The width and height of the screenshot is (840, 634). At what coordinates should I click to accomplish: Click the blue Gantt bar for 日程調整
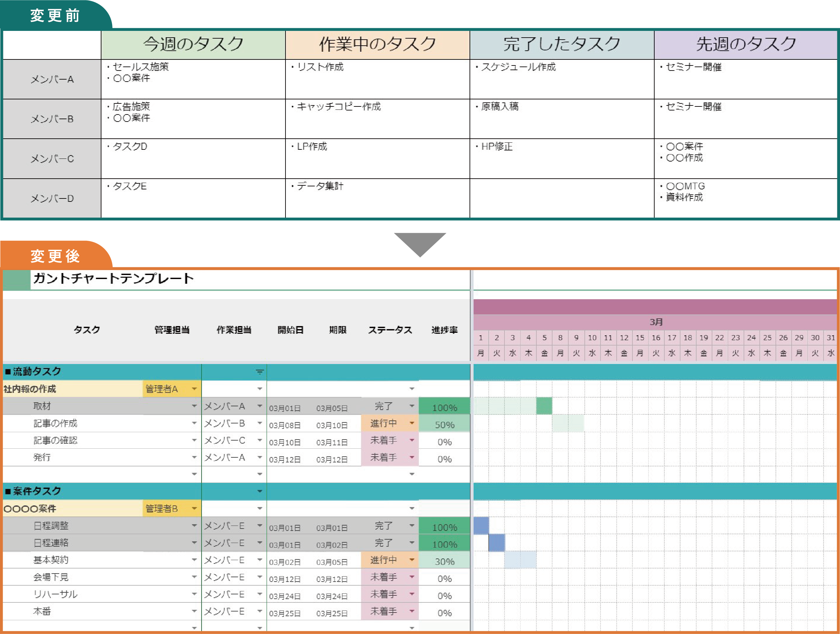click(481, 526)
